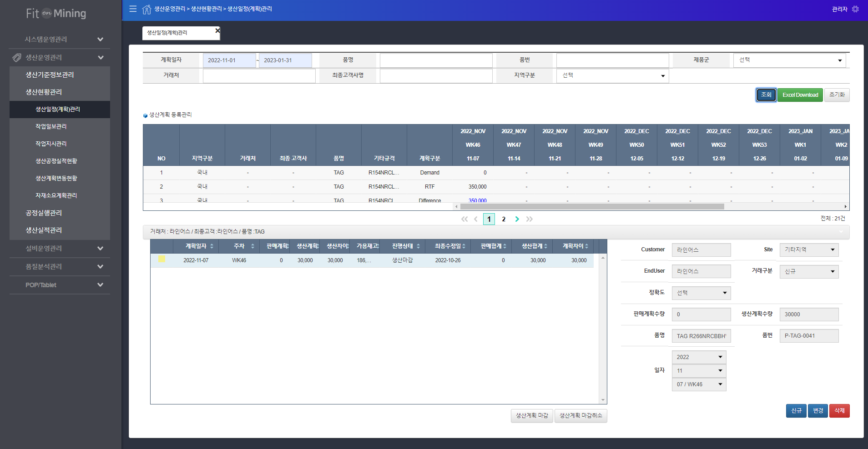Click the home icon in breadcrumb
This screenshot has height=449, width=868.
coord(146,9)
